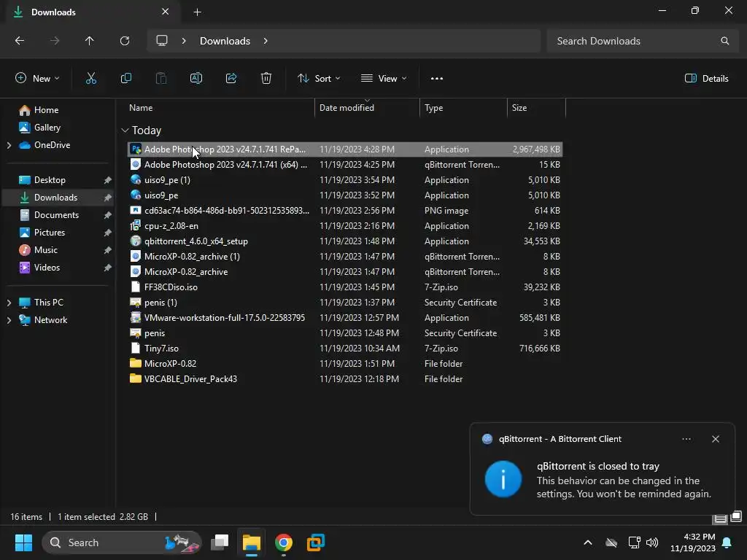The width and height of the screenshot is (747, 560).
Task: Click the search magnifier in Search Downloads
Action: (724, 41)
